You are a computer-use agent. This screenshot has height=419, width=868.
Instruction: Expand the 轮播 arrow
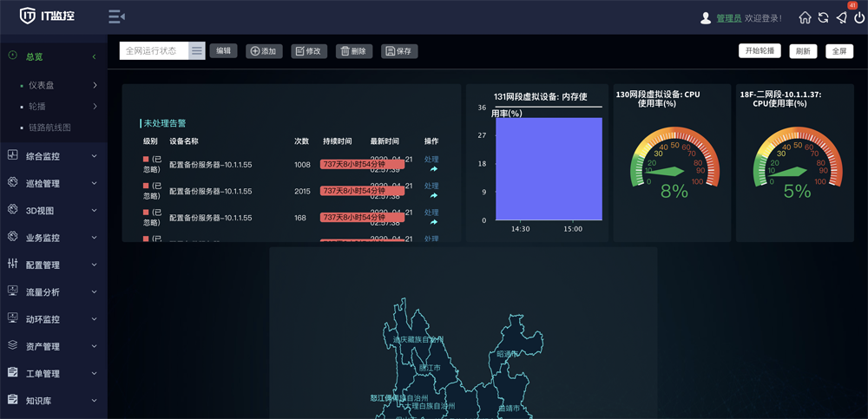click(x=95, y=107)
